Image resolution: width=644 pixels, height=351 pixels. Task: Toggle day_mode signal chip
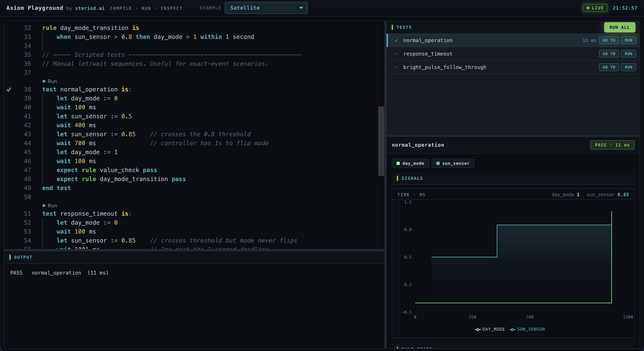coord(410,164)
